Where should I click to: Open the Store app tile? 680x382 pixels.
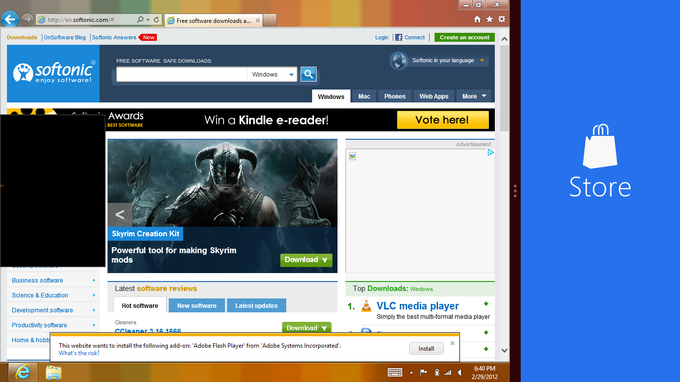coord(600,161)
